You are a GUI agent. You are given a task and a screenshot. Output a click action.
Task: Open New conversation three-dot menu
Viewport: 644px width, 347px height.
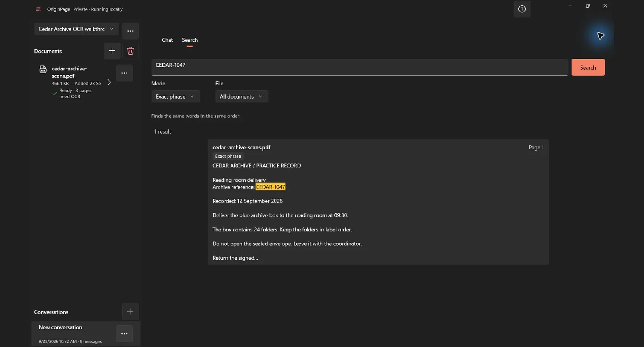click(124, 333)
